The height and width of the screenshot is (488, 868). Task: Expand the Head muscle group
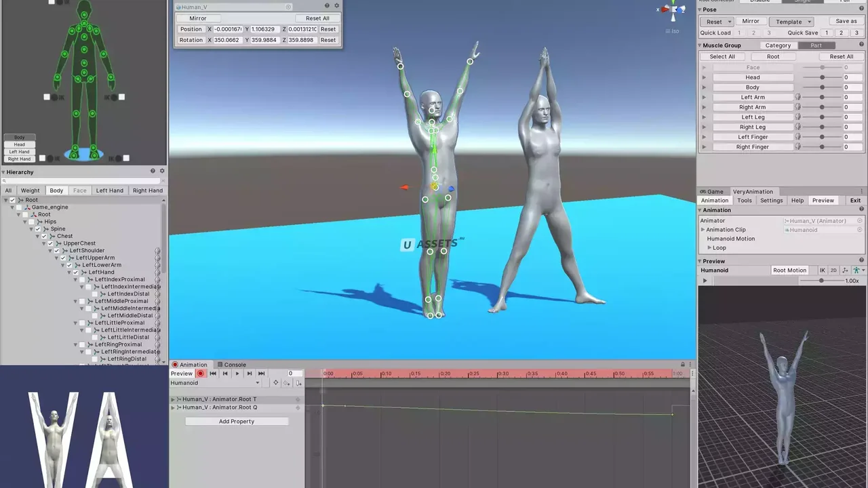coord(704,77)
